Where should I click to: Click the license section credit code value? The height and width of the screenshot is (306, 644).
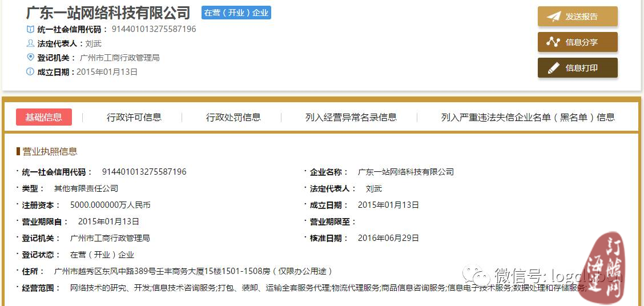coord(144,172)
